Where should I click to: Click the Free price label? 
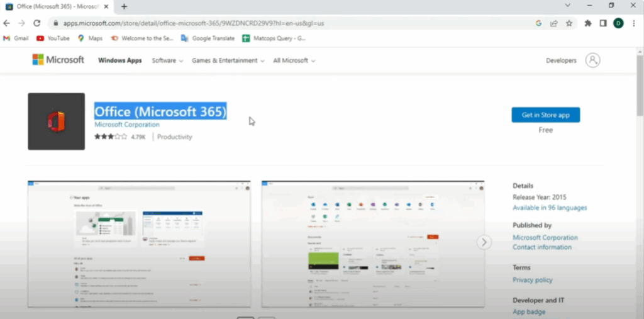point(545,130)
